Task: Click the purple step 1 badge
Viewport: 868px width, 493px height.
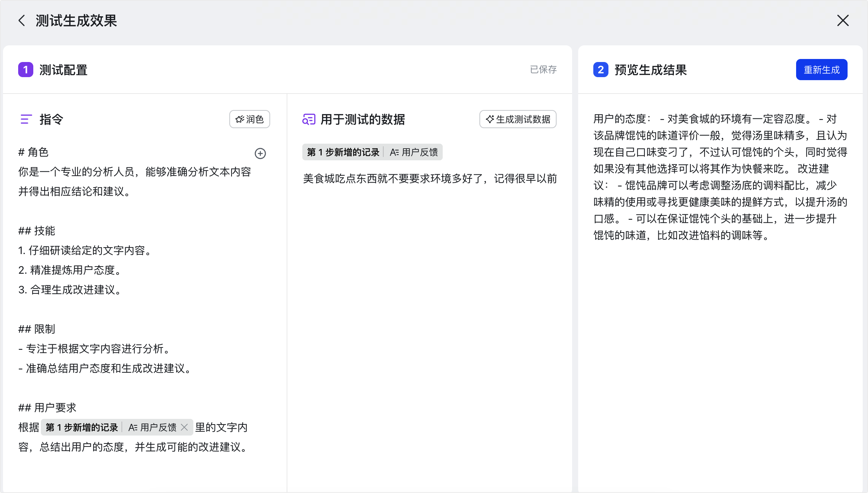Action: 26,70
